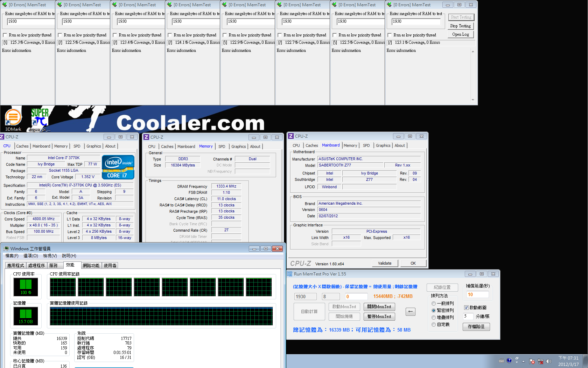Toggle low priority thread in the third MemTest window
The image size is (588, 368).
tap(115, 35)
